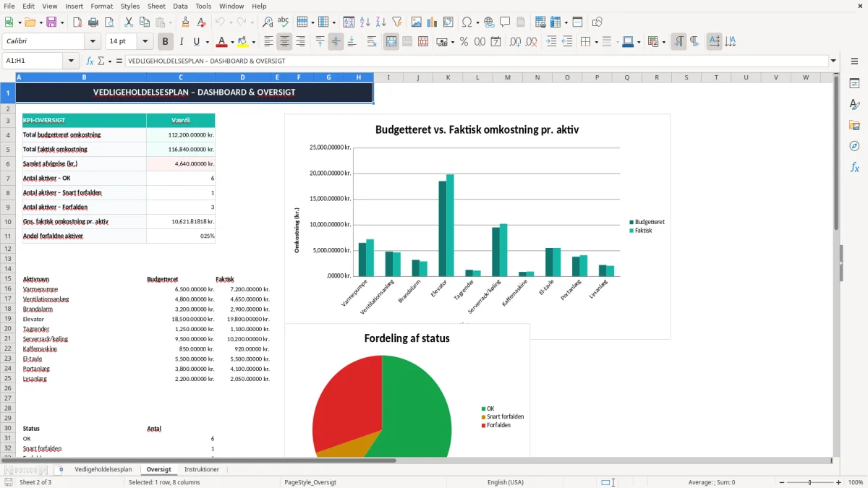Click the English (USA) language status field
Screen dimensions: 868x488
506,482
